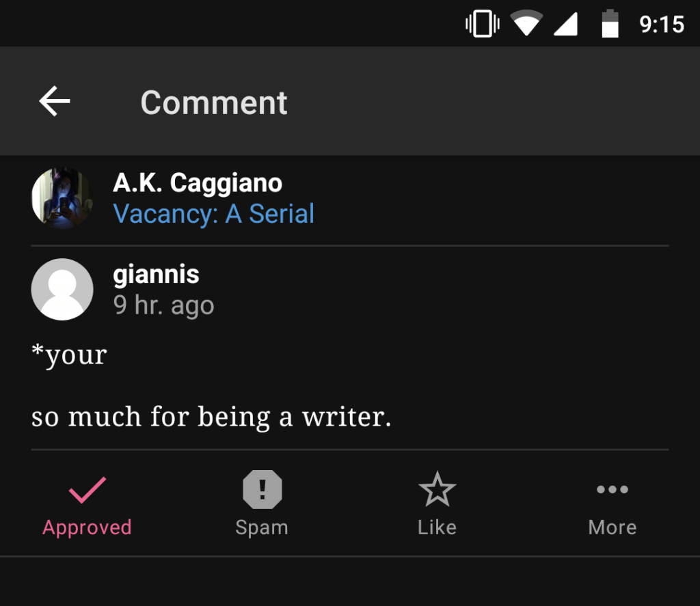Tap the cellular signal icon
Screen dimensions: 700x606
click(x=565, y=25)
